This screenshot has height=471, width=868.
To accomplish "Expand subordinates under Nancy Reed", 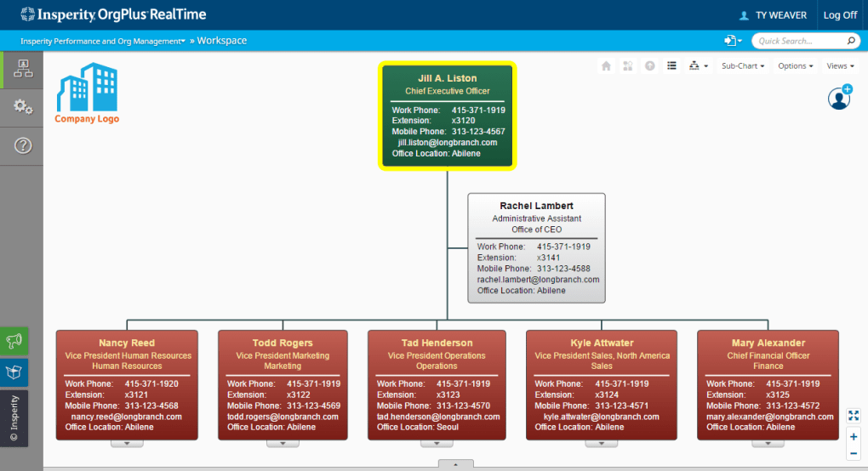I will tap(127, 444).
